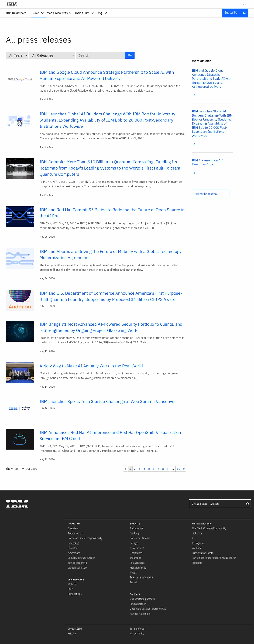Click the IBM Google Cloud thumbnail
This screenshot has height=644, width=254.
20,79
